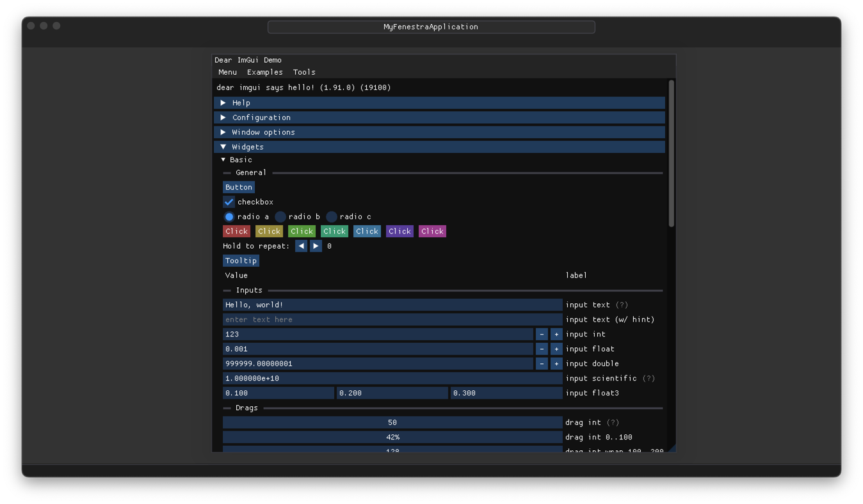Viewport: 863px width, 504px height.
Task: Click the drag int 0..100 field showing 42%
Action: pyautogui.click(x=392, y=437)
